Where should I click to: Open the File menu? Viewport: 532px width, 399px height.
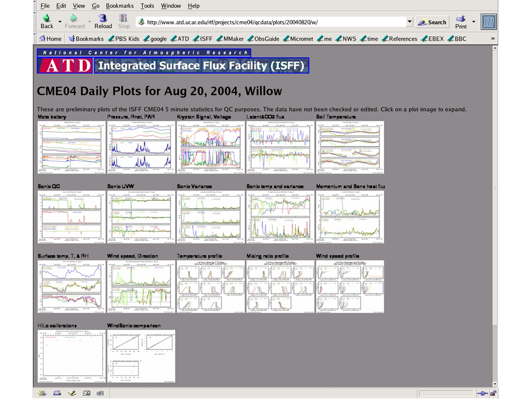45,6
